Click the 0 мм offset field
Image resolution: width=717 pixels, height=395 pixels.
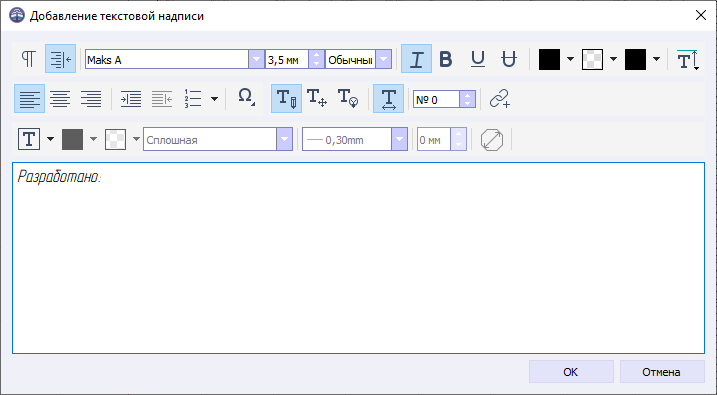(434, 139)
